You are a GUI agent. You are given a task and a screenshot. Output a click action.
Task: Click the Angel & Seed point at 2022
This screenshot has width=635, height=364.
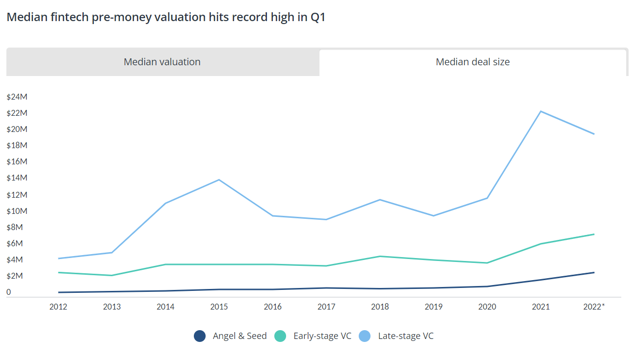pos(594,272)
